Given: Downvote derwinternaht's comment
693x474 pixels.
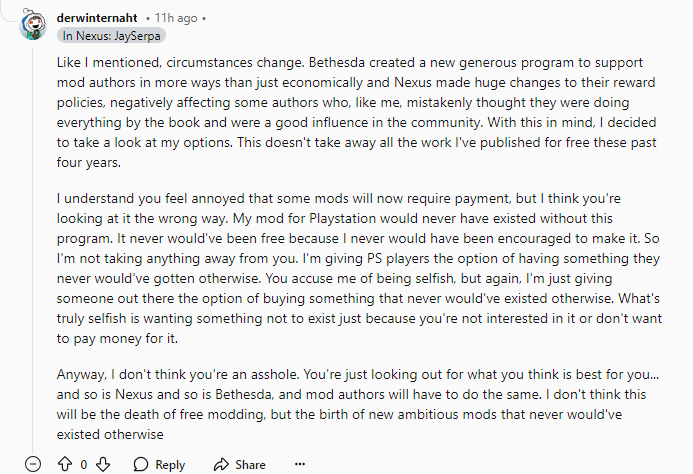Looking at the screenshot, I should 103,464.
